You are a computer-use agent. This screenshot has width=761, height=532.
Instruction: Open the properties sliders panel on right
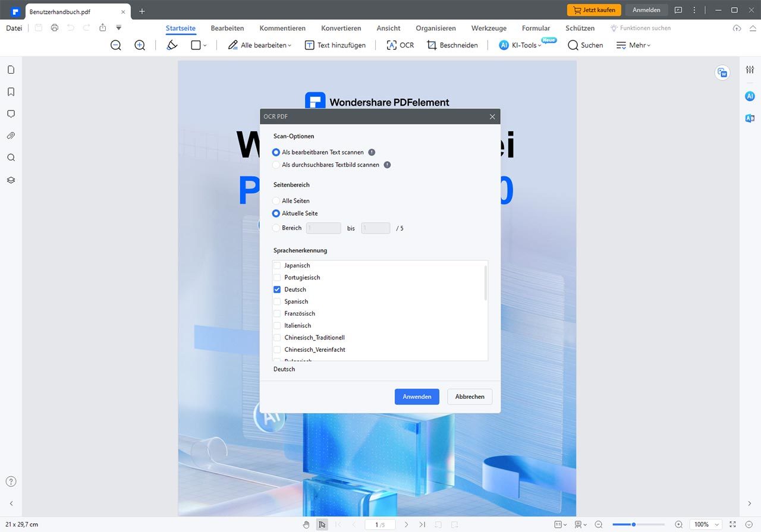[750, 70]
